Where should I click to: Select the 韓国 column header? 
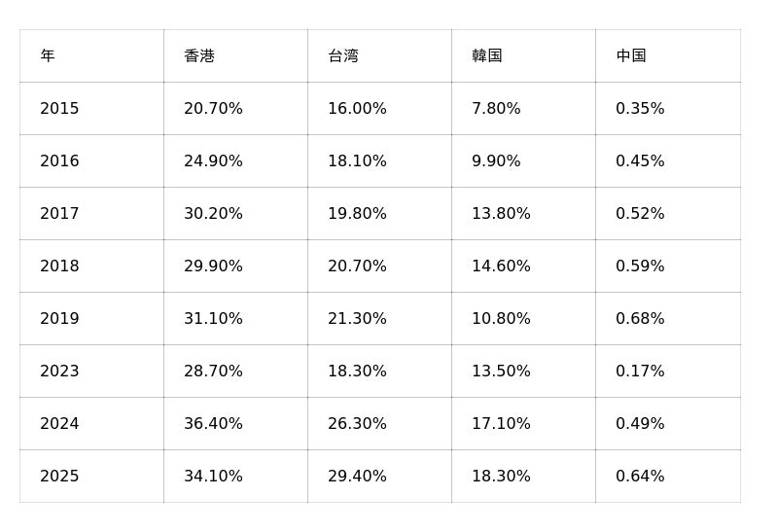(x=523, y=55)
